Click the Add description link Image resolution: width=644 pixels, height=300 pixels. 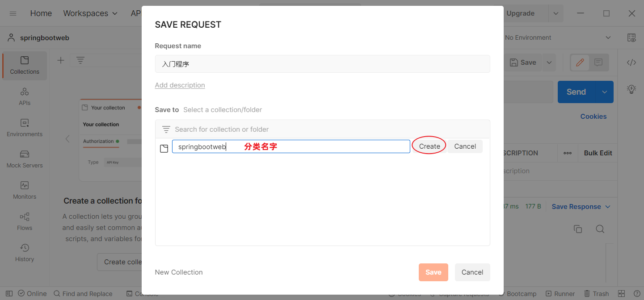tap(180, 85)
